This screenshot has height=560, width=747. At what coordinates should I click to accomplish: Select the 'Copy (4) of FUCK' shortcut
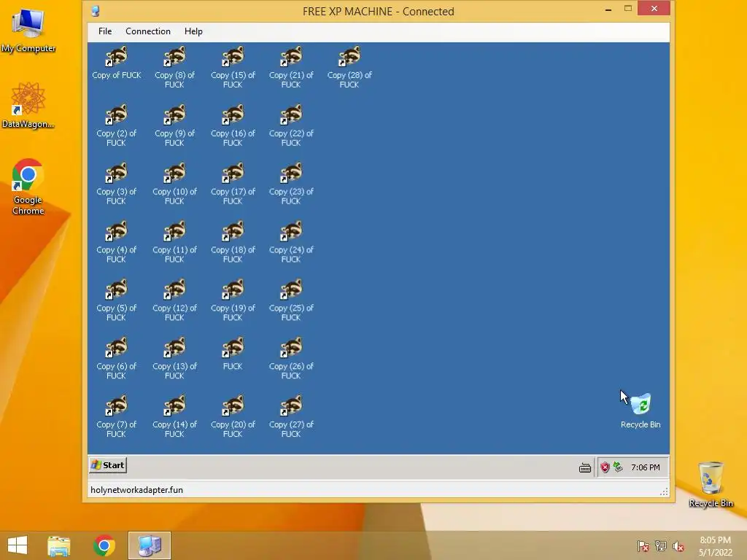(116, 242)
